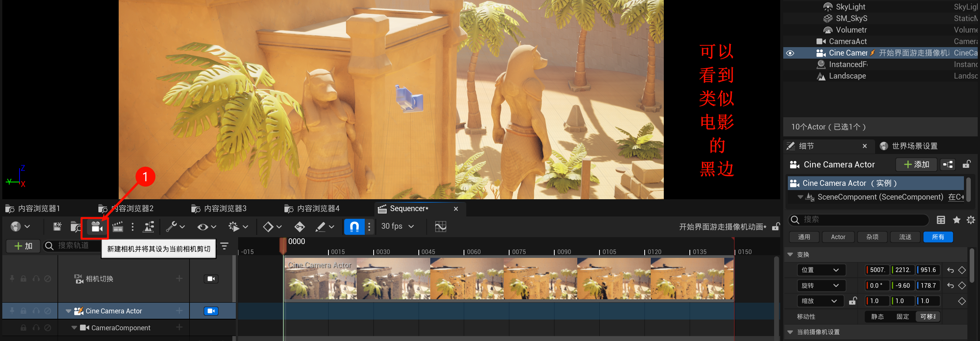Collapse the Cine Camera Actor track
980x341 pixels.
pos(69,311)
